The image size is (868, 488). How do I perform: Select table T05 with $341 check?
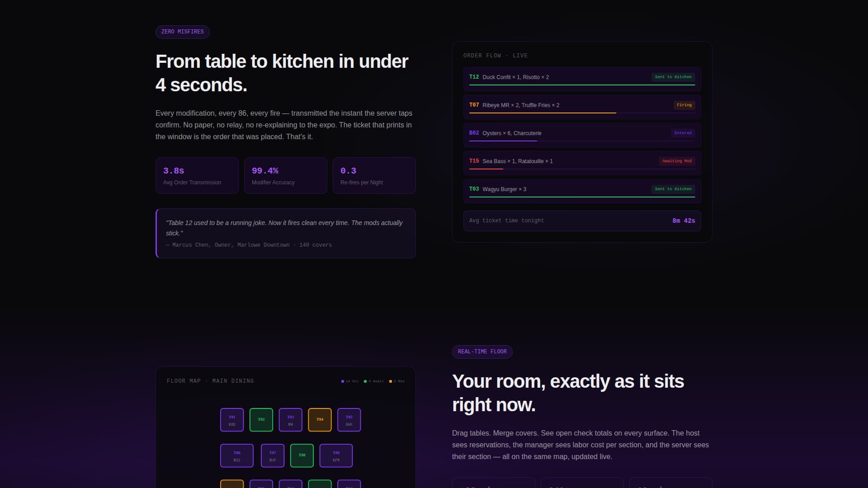click(349, 420)
